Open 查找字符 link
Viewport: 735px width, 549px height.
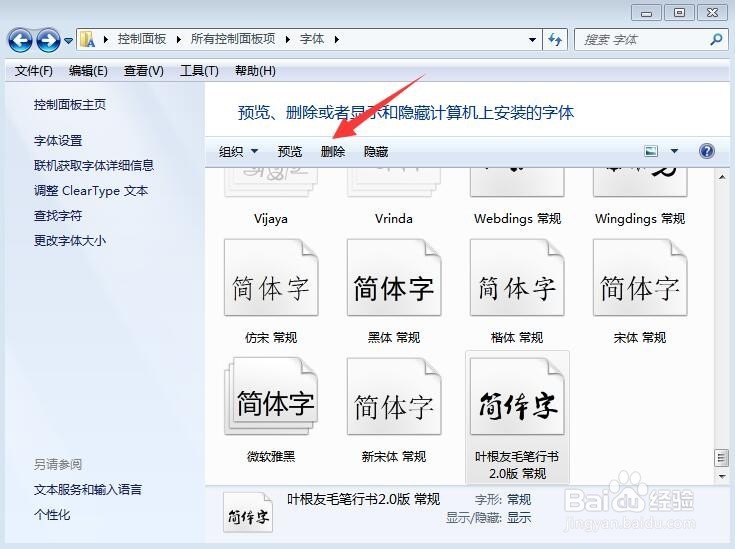click(58, 216)
